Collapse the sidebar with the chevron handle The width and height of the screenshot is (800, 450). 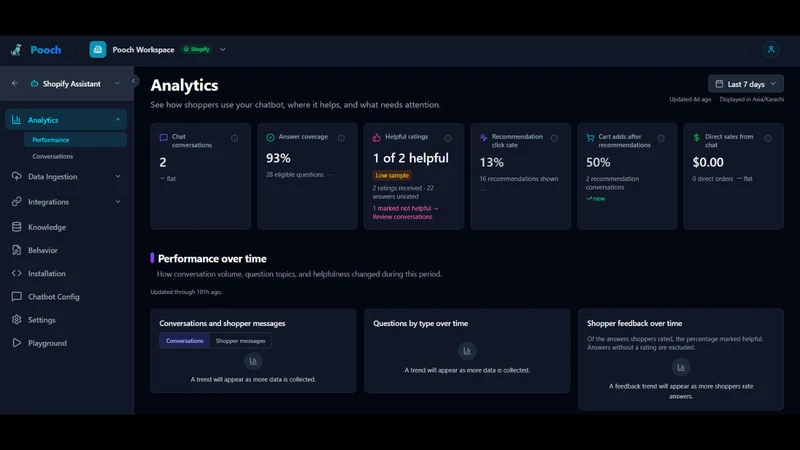coord(133,81)
